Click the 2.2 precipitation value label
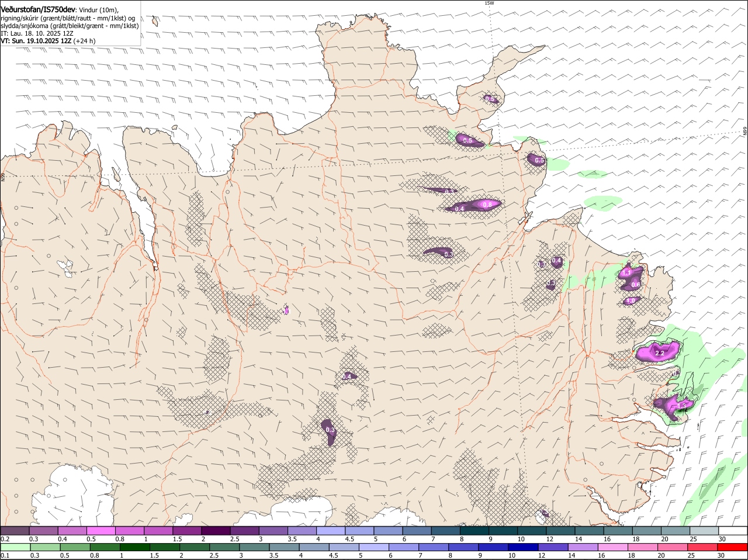 pyautogui.click(x=660, y=353)
